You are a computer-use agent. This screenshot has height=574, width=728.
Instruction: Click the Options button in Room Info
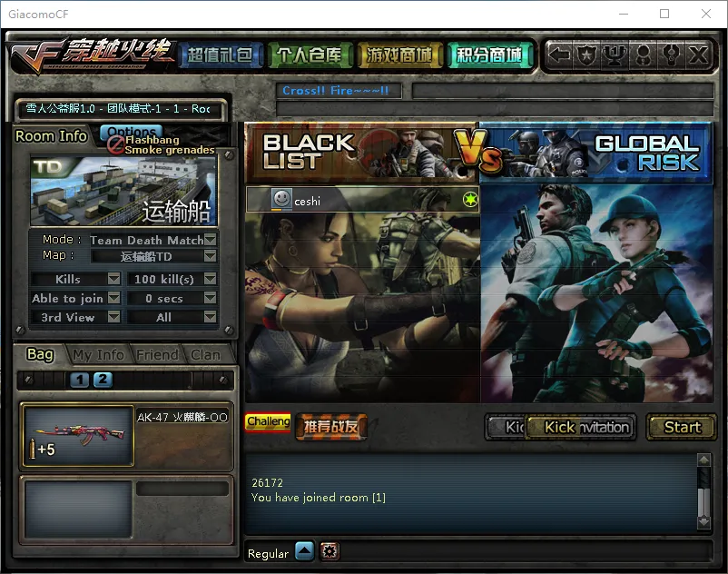132,132
